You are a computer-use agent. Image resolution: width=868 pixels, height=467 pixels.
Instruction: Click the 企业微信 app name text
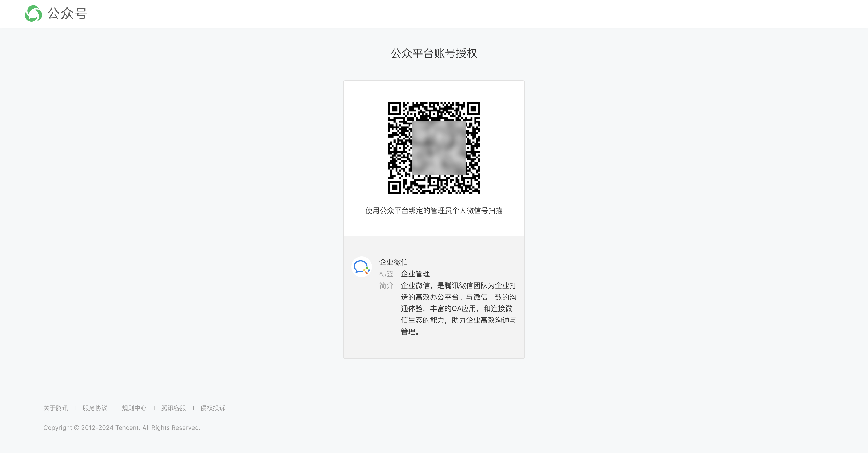click(x=393, y=262)
